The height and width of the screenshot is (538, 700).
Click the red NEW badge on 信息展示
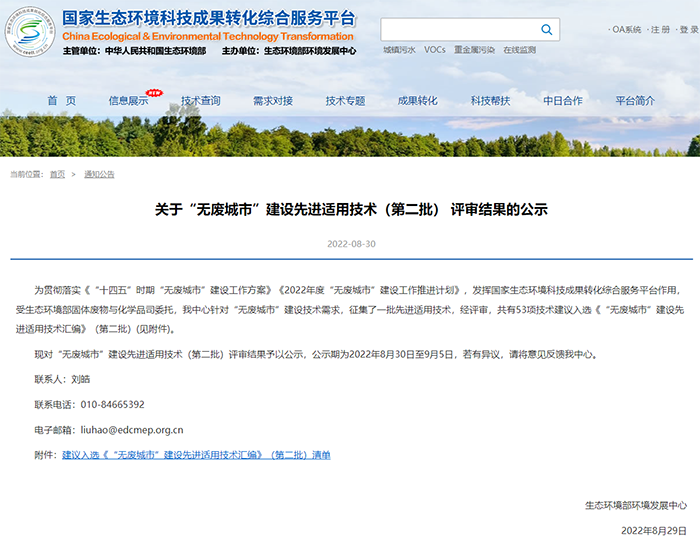tap(154, 91)
